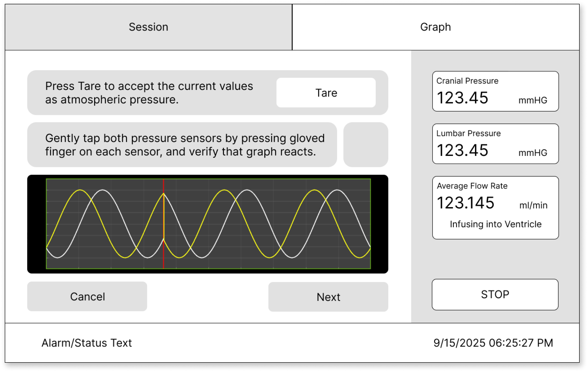
Task: Select the Session tab
Action: (148, 27)
